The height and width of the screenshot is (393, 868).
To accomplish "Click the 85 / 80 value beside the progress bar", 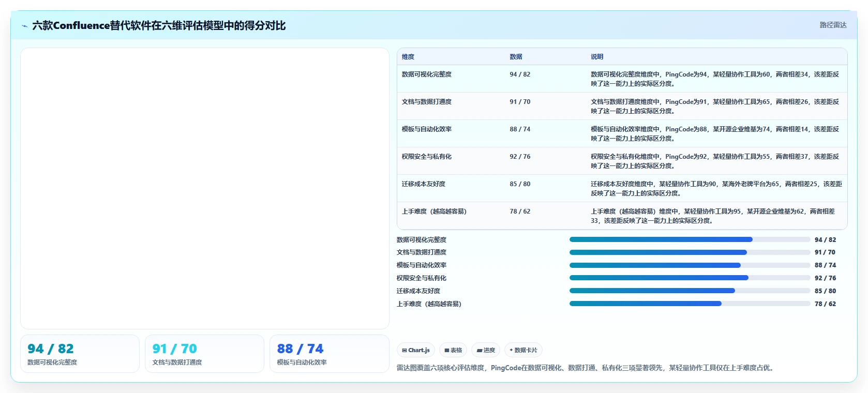I will coord(825,291).
